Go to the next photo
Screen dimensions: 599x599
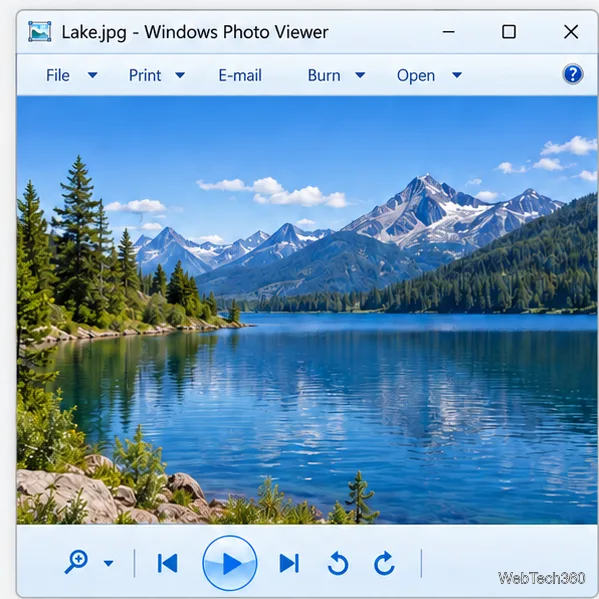tap(289, 563)
